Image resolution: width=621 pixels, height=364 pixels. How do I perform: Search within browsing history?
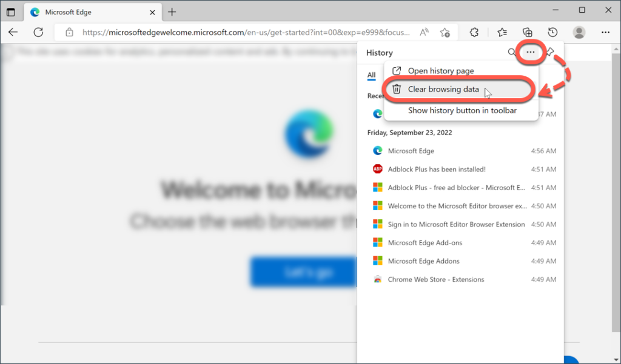(x=512, y=53)
